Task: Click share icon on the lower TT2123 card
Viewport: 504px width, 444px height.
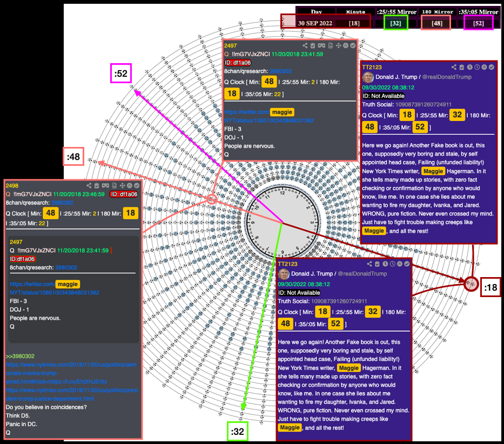Action: coord(369,264)
